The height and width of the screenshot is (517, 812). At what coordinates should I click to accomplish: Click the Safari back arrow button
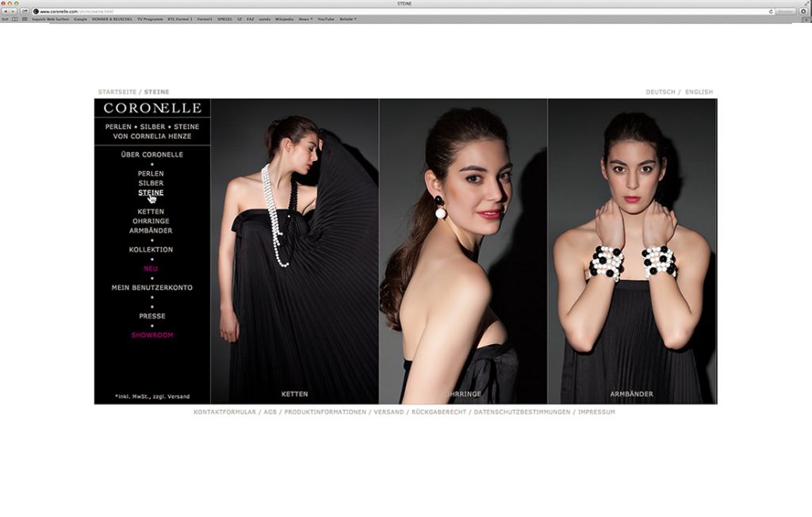(5, 11)
